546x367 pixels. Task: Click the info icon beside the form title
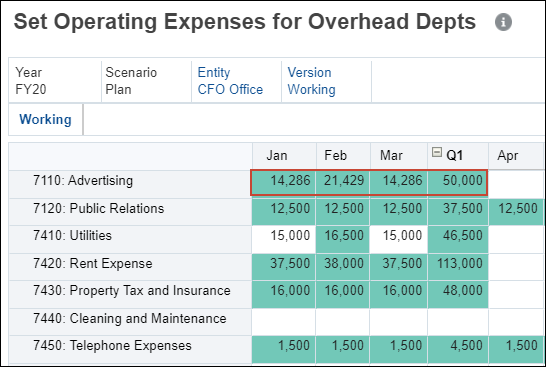(503, 22)
